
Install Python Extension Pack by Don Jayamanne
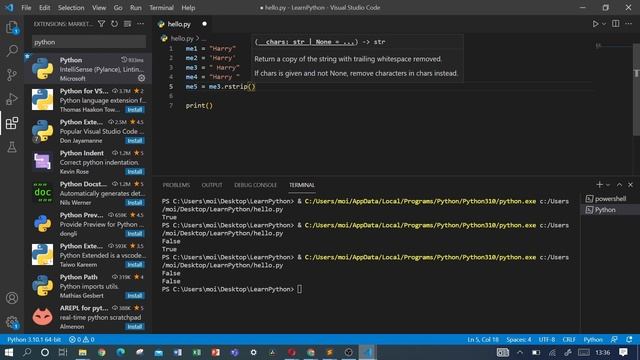click(135, 141)
